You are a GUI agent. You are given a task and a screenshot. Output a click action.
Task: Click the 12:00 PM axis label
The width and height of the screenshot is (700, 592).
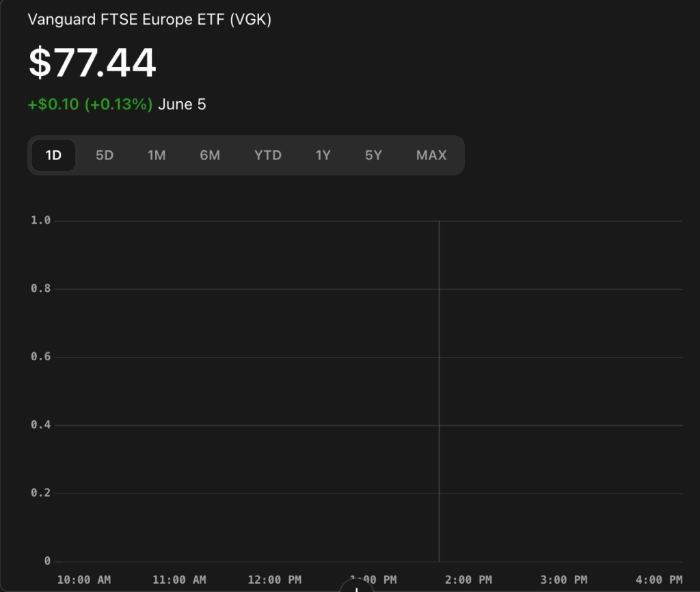275,580
